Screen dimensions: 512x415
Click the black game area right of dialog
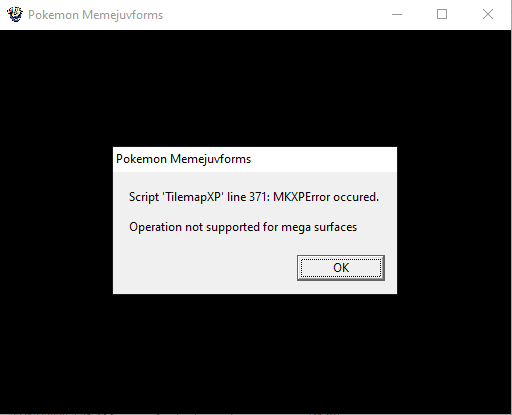tap(454, 220)
